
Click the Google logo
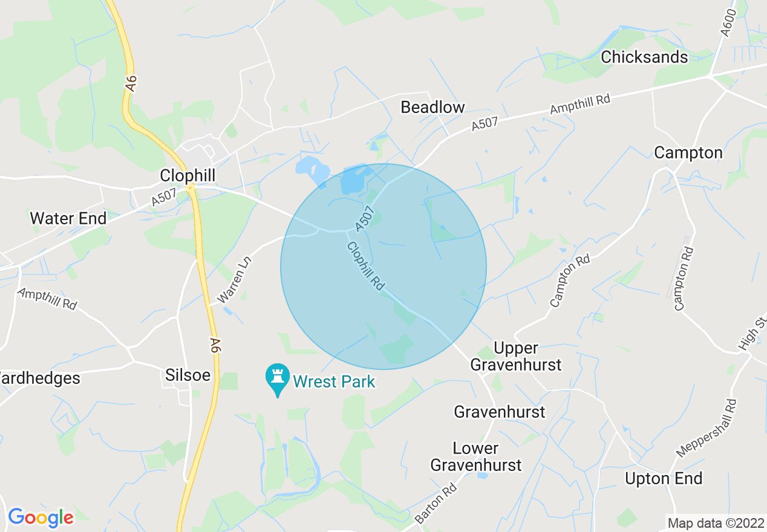click(x=41, y=517)
